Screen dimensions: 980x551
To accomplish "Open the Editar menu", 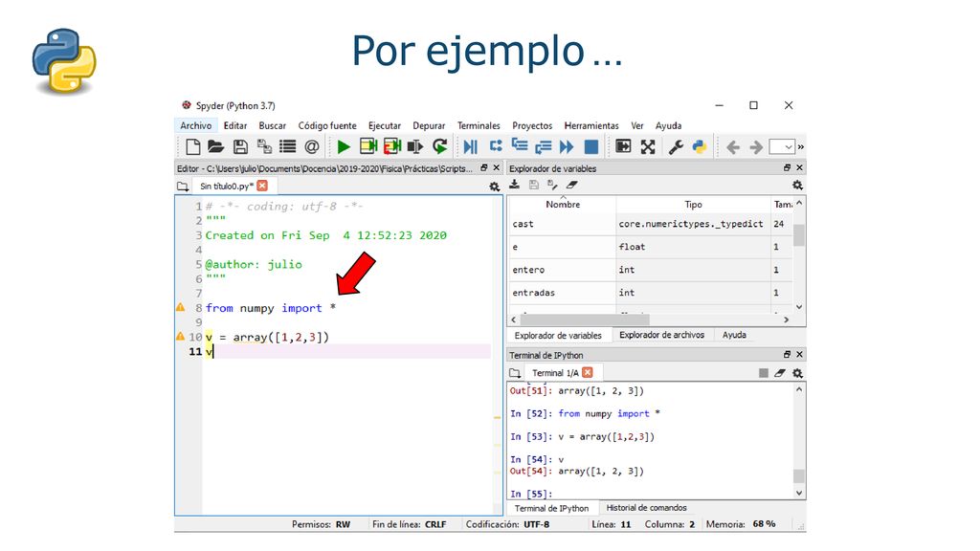I will (x=235, y=125).
